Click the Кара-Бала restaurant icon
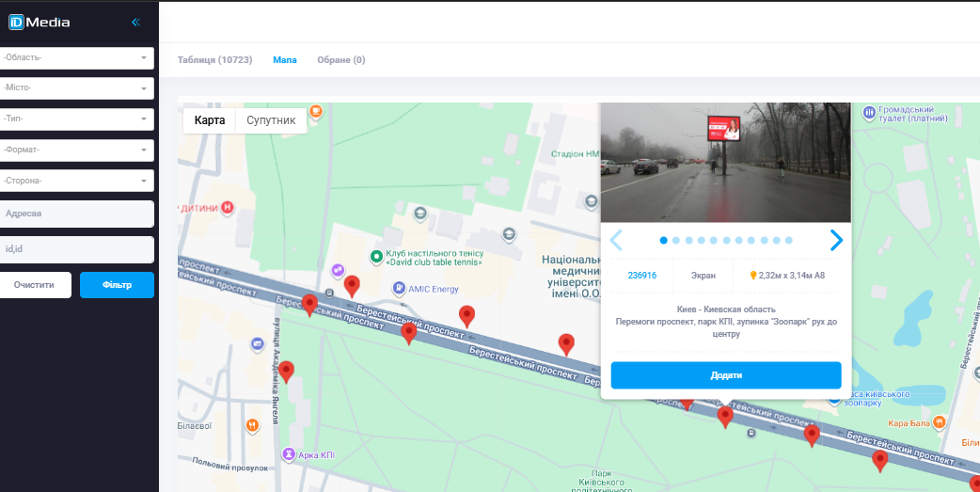The height and width of the screenshot is (492, 980). [x=939, y=422]
